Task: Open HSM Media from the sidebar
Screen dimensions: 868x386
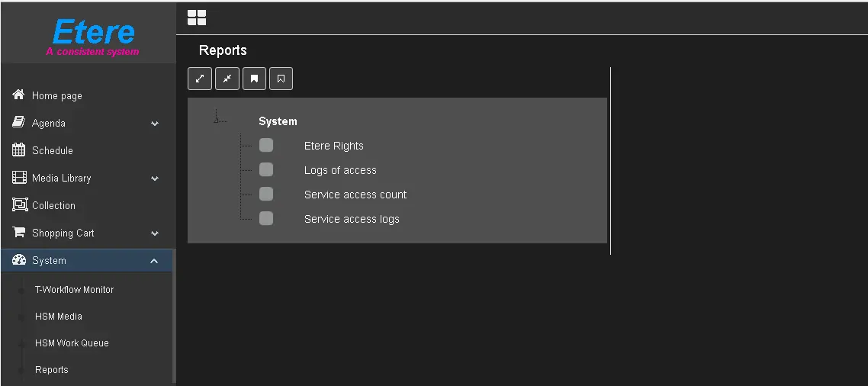Action: [59, 317]
